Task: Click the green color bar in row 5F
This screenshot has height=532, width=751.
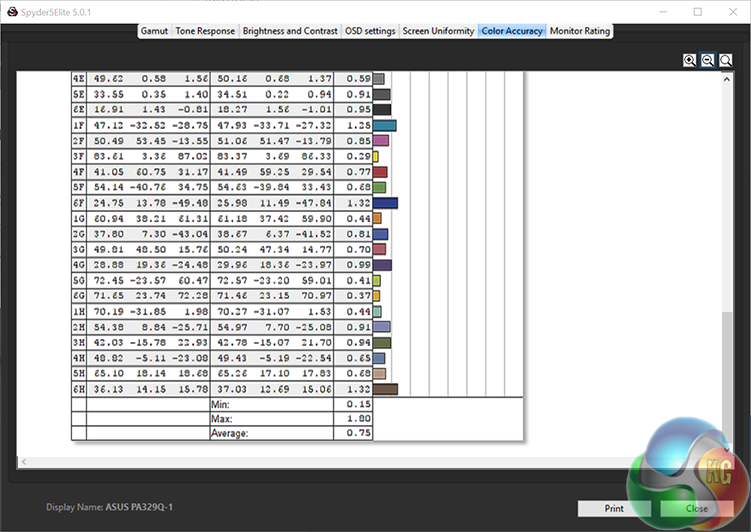Action: pyautogui.click(x=379, y=187)
